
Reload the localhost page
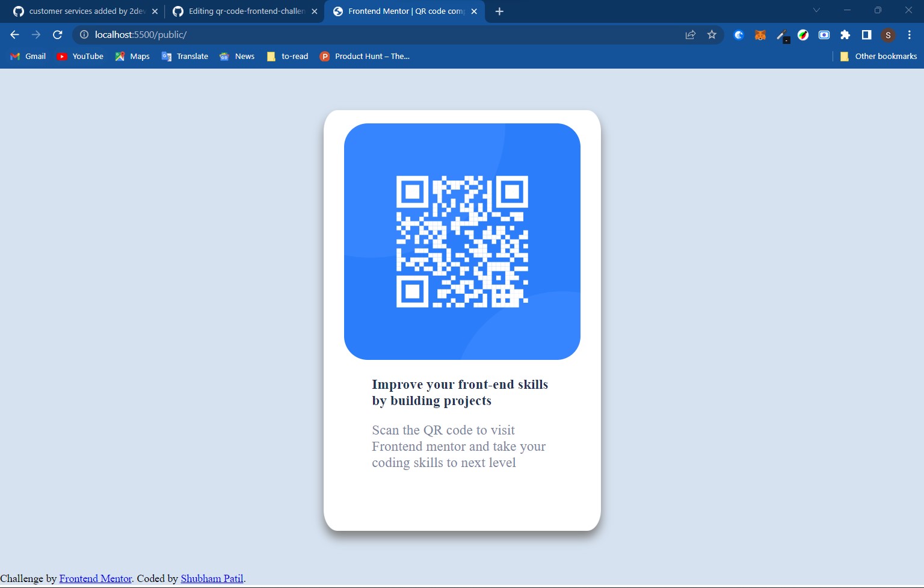(57, 34)
